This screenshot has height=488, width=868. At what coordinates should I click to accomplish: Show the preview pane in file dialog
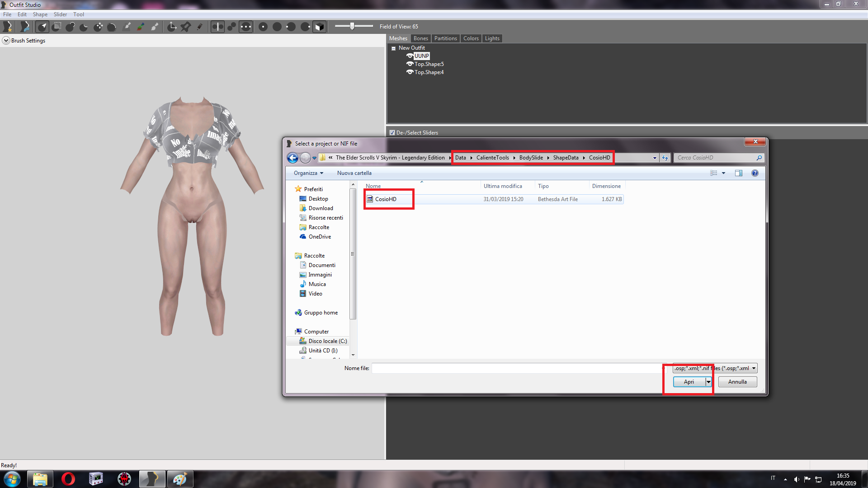point(739,173)
